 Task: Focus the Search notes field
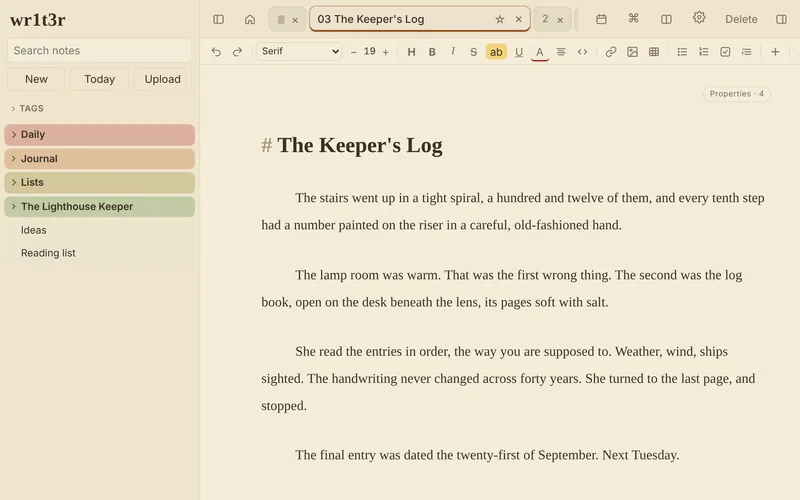[99, 51]
